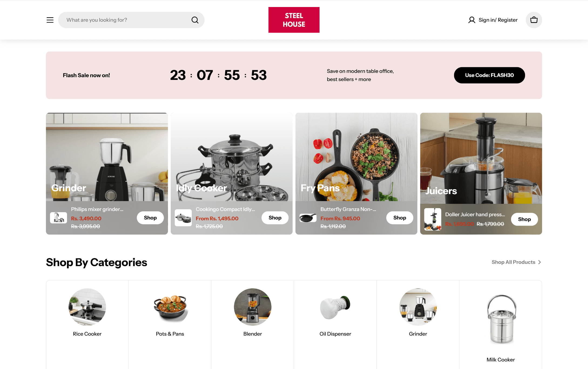Click the Use Code: FLASH30 button
The image size is (588, 369).
(489, 75)
